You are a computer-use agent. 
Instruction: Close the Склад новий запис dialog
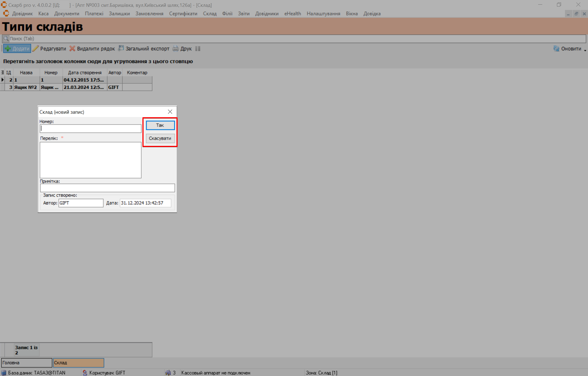[170, 112]
